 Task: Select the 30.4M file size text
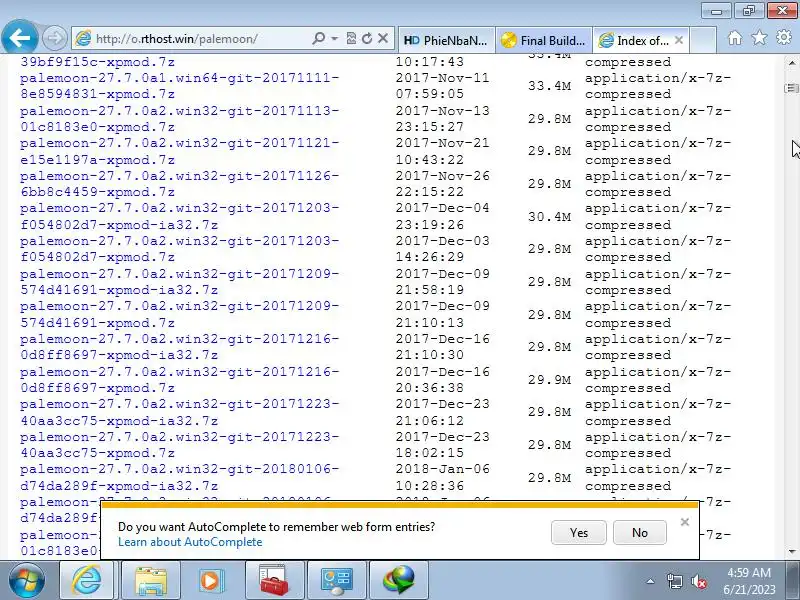[549, 217]
